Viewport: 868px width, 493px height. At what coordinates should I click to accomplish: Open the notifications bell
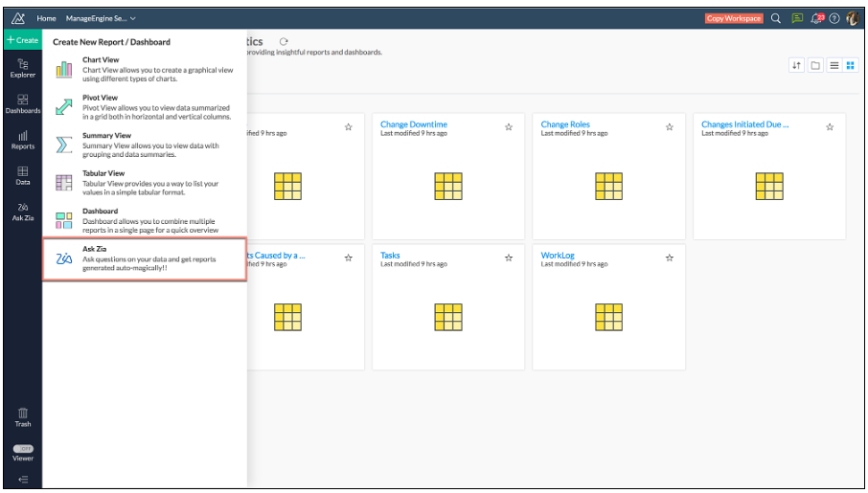tap(816, 18)
